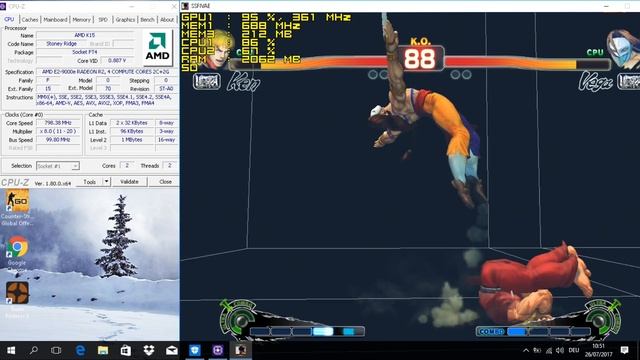Click SSFIVAE window title icon

click(x=185, y=6)
